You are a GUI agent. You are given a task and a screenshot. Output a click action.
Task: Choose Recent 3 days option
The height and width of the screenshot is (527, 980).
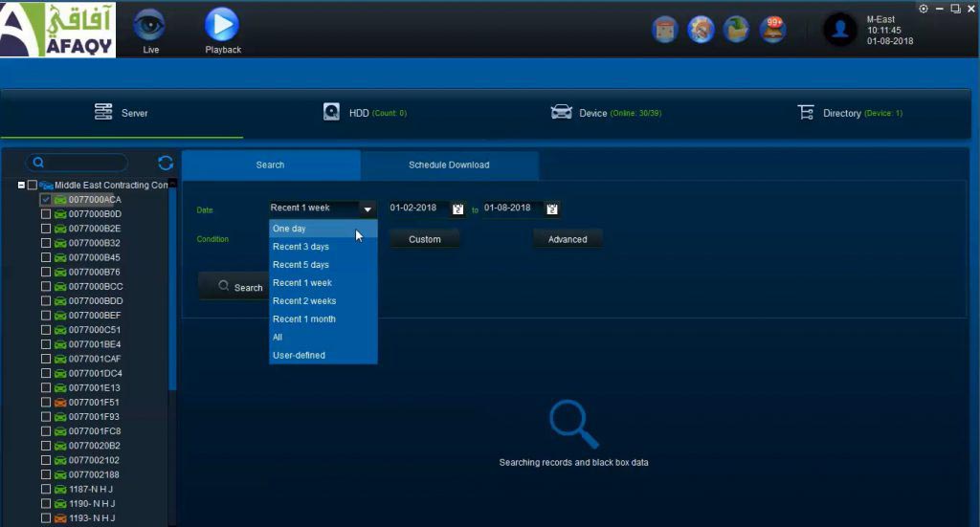click(323, 247)
